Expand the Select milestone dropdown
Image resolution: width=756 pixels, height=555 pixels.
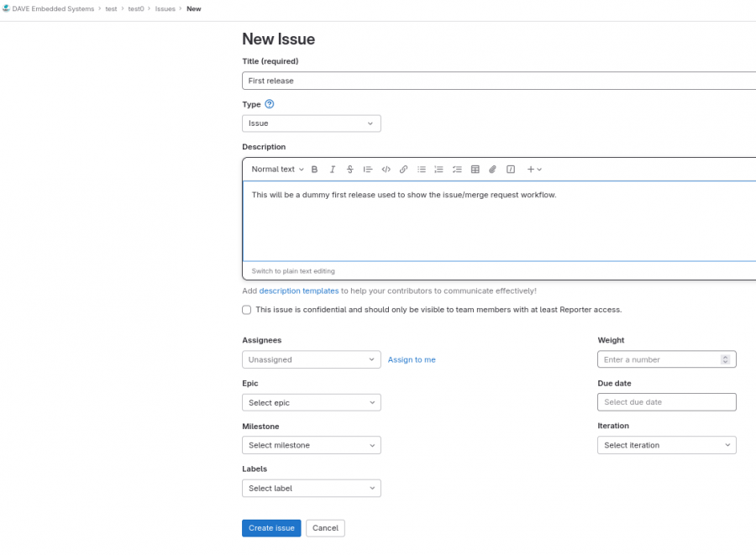point(311,445)
